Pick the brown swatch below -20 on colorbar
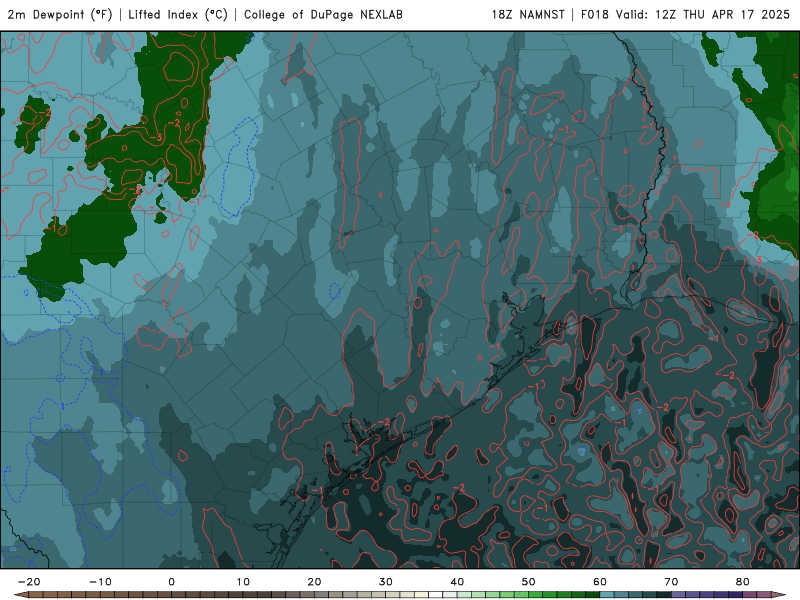This screenshot has height=600, width=800. [36, 595]
